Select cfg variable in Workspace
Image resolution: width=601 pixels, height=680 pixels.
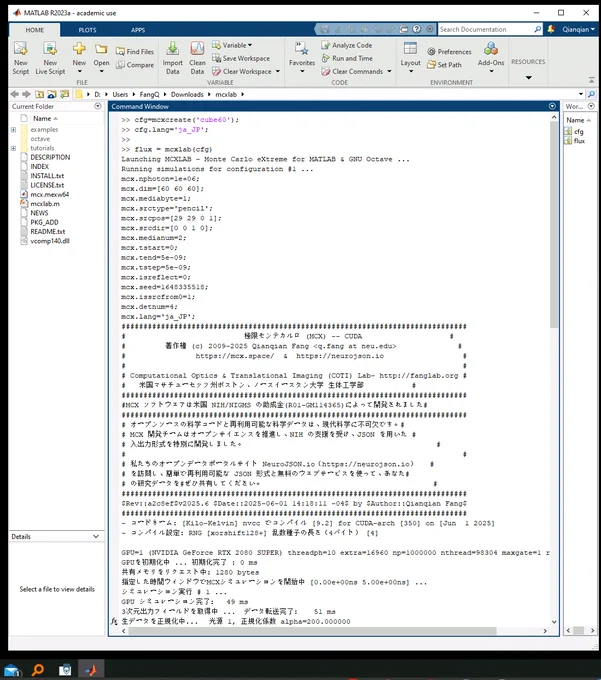578,131
